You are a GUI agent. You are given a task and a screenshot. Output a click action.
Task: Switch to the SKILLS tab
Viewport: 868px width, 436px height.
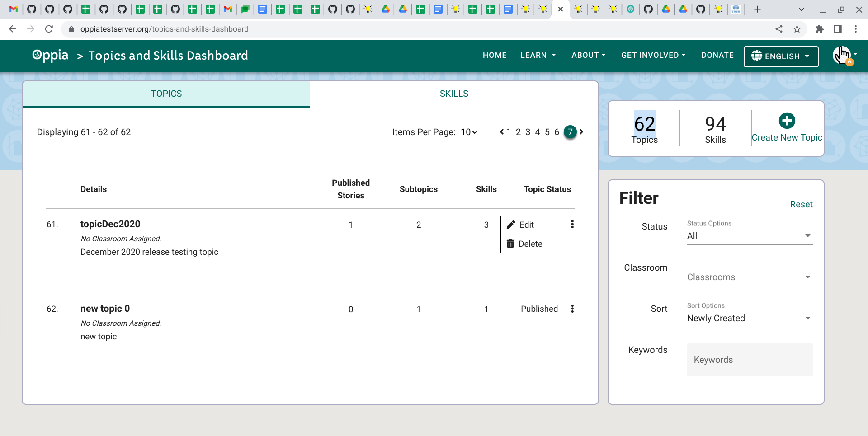454,94
